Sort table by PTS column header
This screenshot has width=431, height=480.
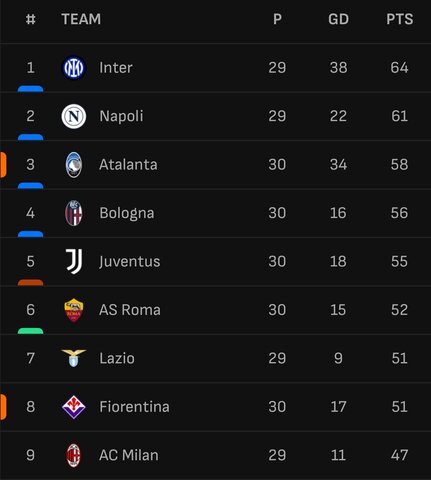pos(399,19)
